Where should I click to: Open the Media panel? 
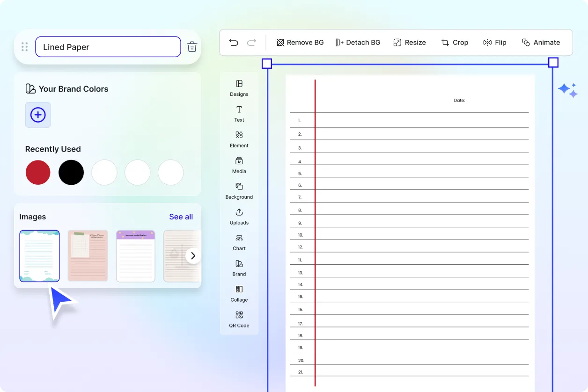click(x=239, y=165)
